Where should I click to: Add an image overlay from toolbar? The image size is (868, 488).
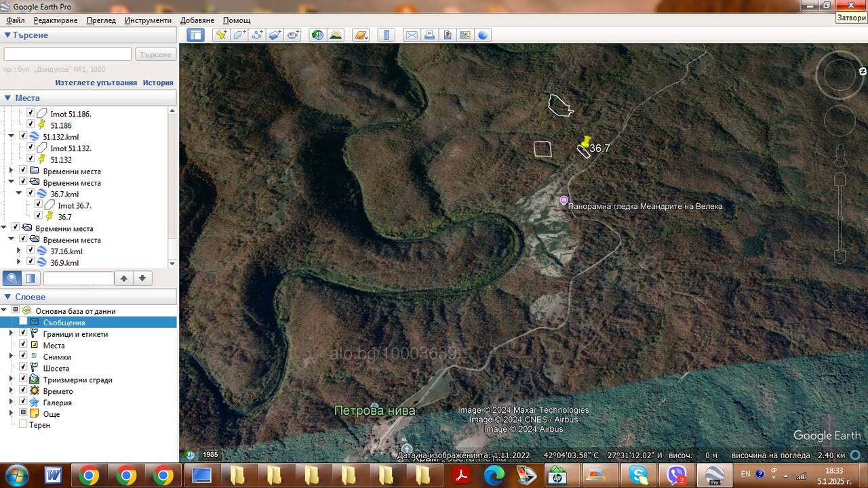(x=275, y=35)
